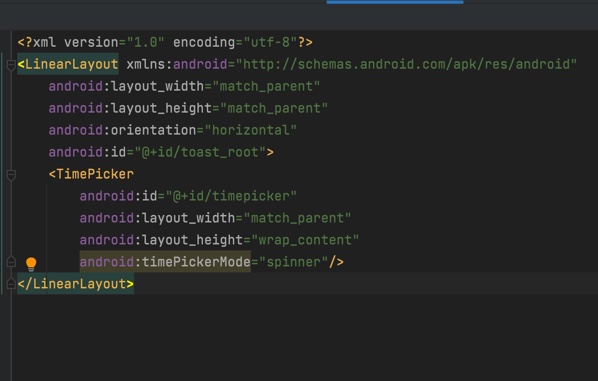Image resolution: width=598 pixels, height=381 pixels.
Task: Click the <TimePicker tag name
Action: (x=91, y=174)
